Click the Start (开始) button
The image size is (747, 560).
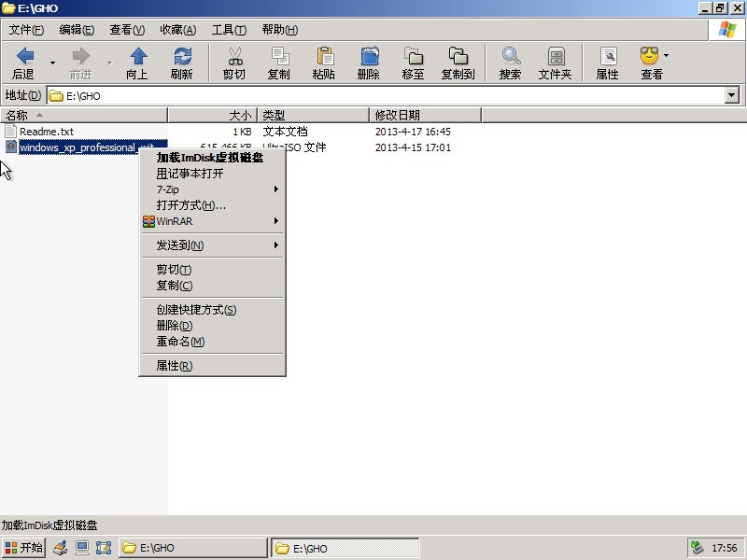tap(23, 548)
